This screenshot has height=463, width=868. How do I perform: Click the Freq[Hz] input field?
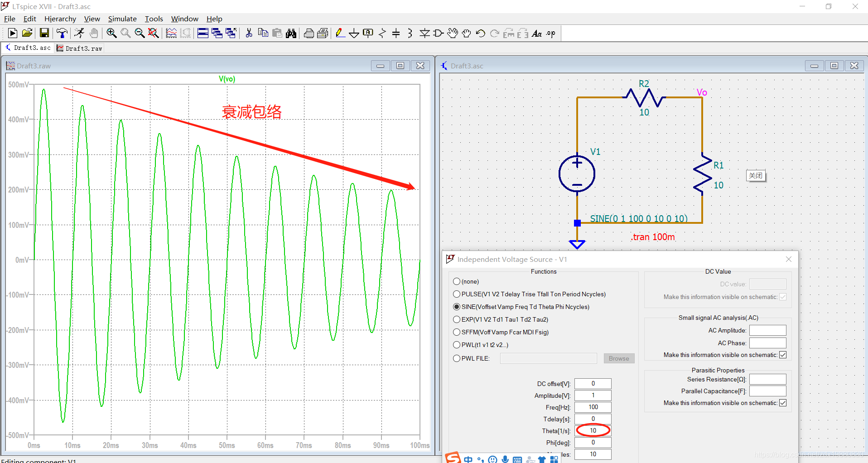tap(593, 407)
